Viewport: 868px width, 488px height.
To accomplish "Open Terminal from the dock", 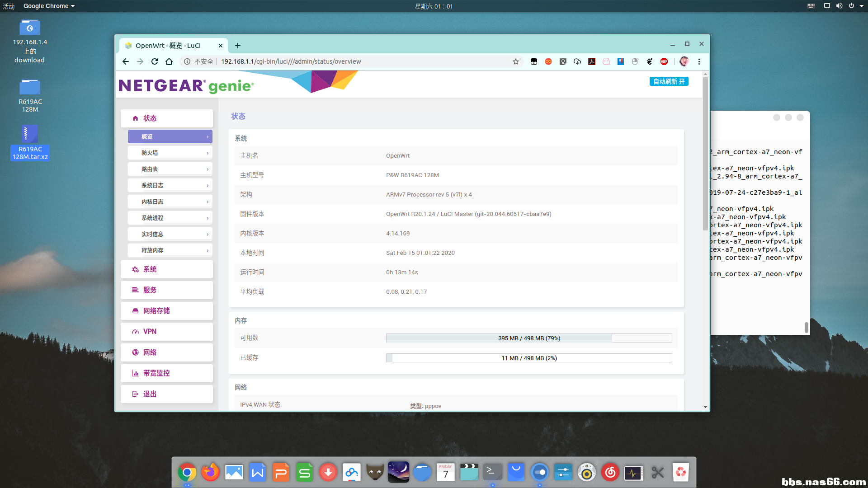I will [492, 473].
